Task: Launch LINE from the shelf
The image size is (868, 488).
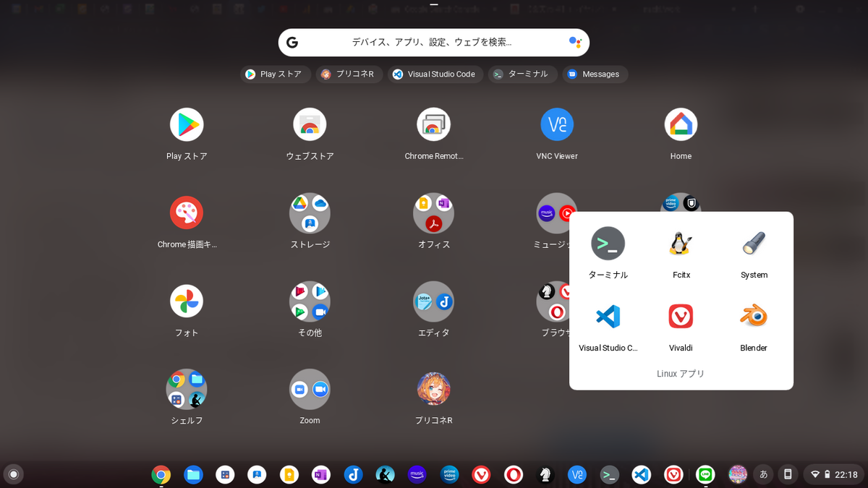Action: 705,474
